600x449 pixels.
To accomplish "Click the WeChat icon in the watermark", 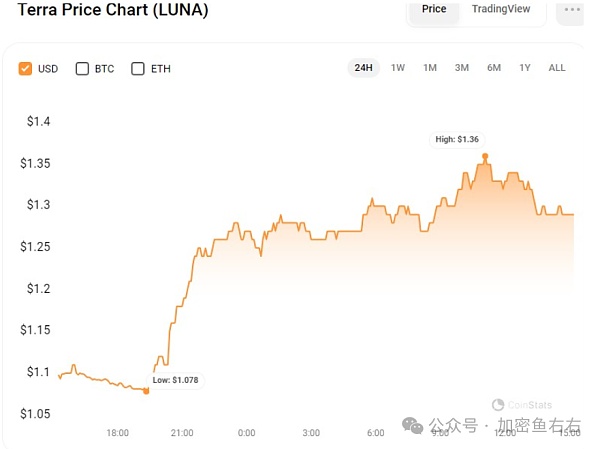I will pyautogui.click(x=412, y=426).
